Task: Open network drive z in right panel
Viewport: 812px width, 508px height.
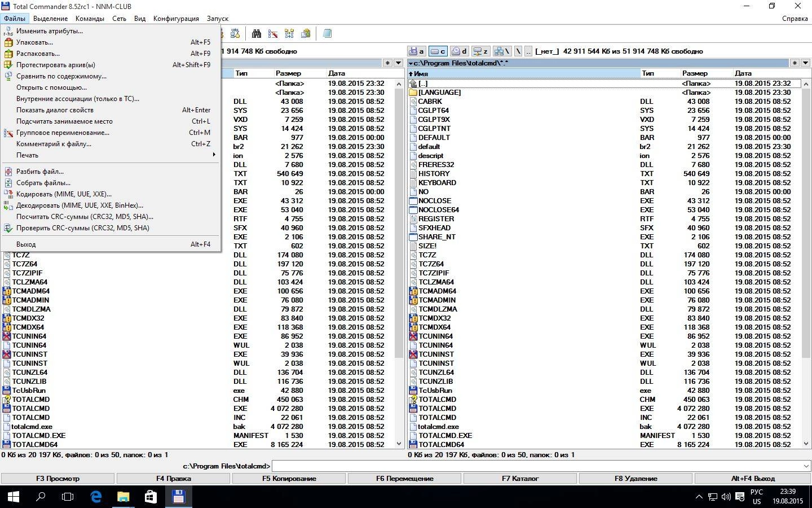Action: [480, 51]
